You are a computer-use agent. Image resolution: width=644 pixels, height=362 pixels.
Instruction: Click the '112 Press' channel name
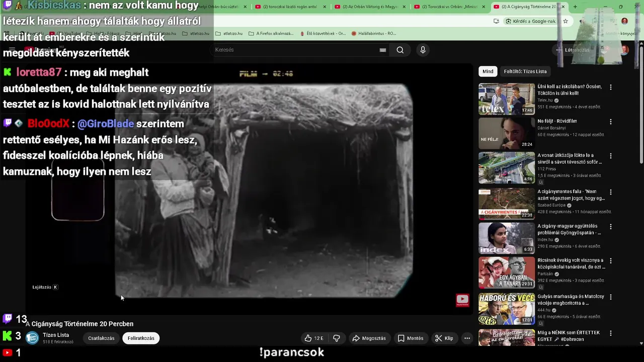pos(546,169)
